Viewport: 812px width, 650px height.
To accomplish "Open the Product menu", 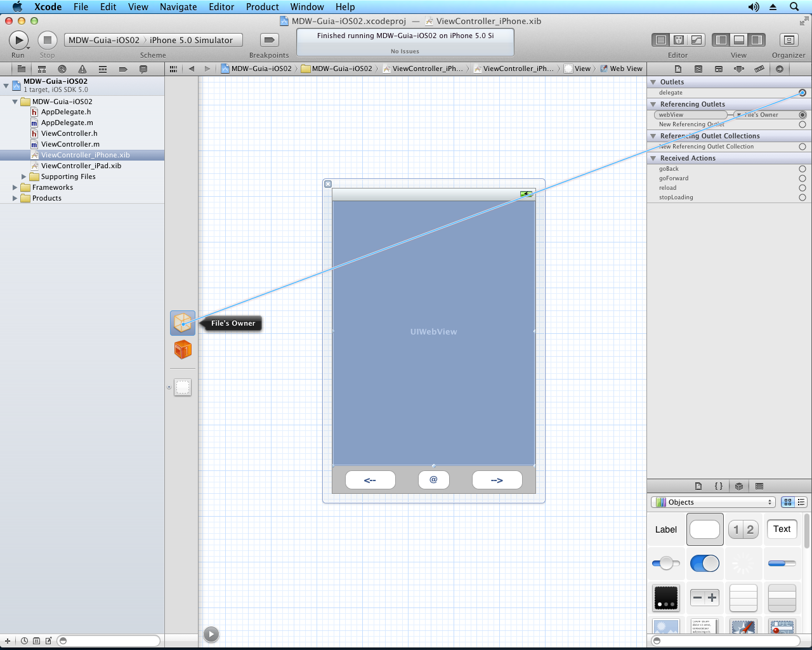I will tap(262, 7).
